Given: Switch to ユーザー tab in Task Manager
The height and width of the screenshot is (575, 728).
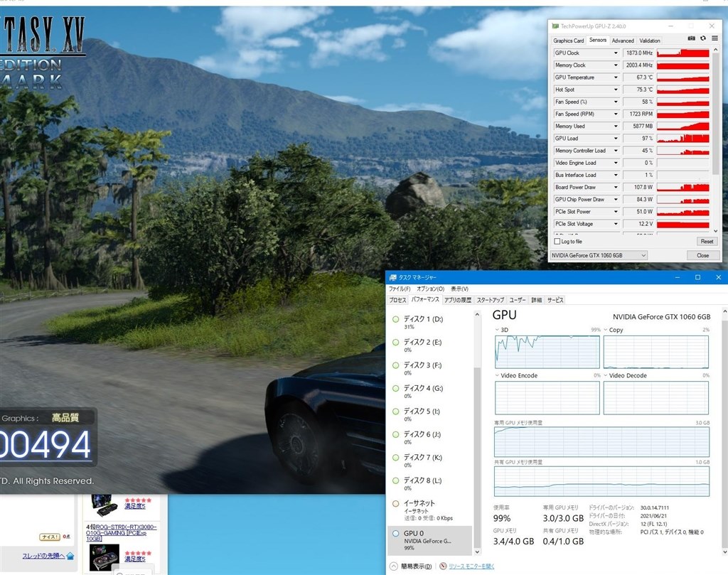Looking at the screenshot, I should 518,300.
